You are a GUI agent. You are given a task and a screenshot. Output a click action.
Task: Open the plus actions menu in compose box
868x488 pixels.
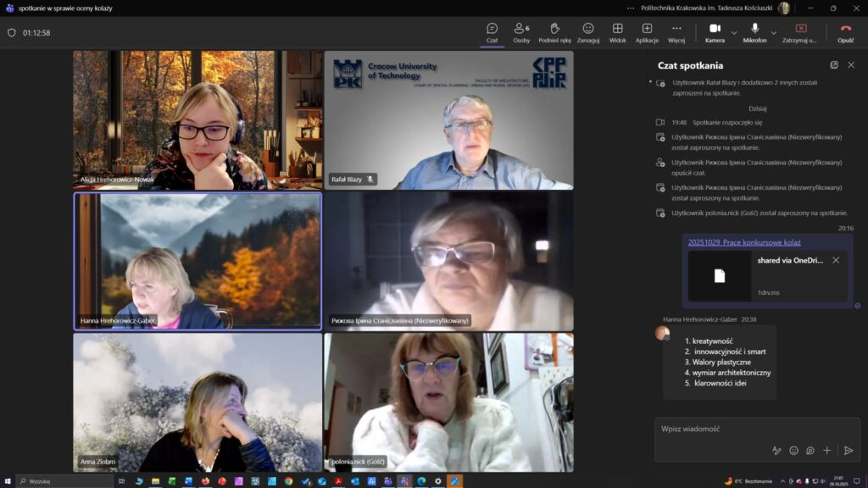(x=827, y=451)
